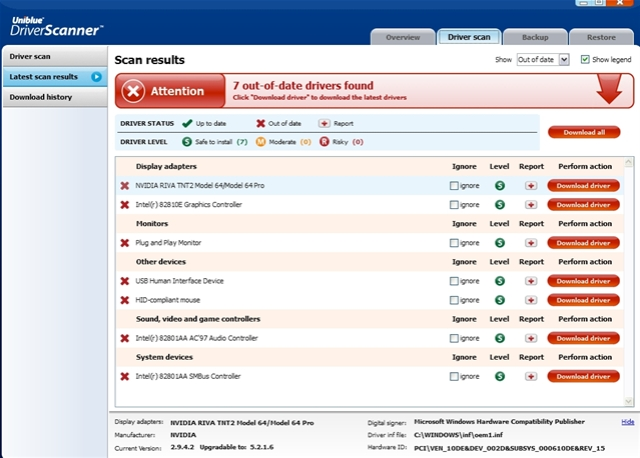640x458 pixels.
Task: Click the Safe to install legend icon
Action: [187, 142]
